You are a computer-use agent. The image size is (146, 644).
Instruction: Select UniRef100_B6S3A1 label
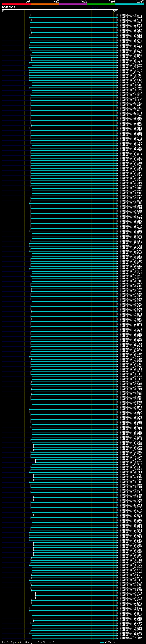[131, 520]
